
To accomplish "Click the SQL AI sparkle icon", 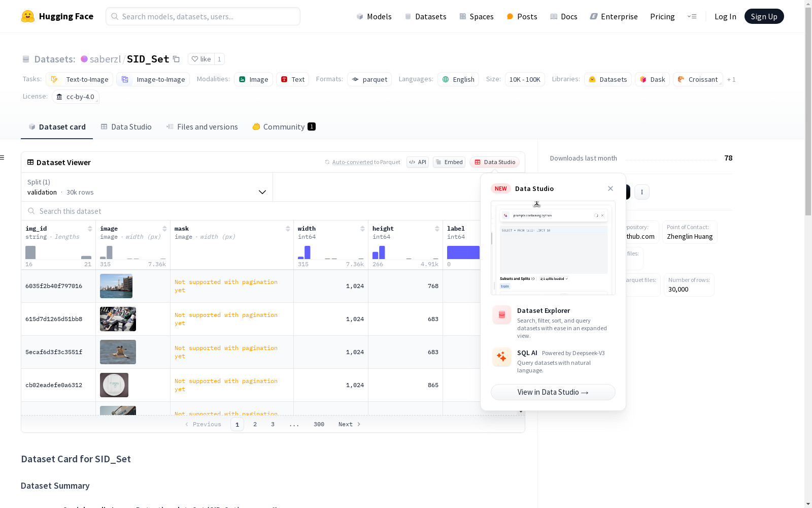I will pos(502,357).
